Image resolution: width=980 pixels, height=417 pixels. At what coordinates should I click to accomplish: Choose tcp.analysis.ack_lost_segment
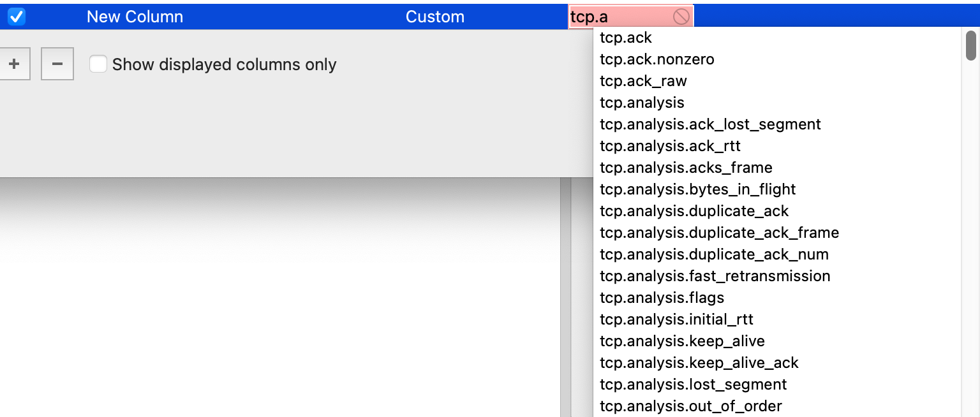click(710, 124)
